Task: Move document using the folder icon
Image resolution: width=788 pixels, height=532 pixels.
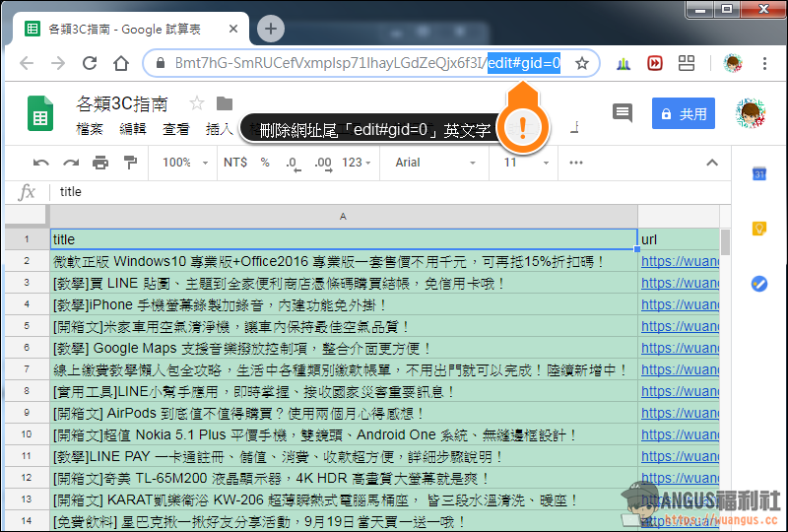Action: pyautogui.click(x=225, y=103)
